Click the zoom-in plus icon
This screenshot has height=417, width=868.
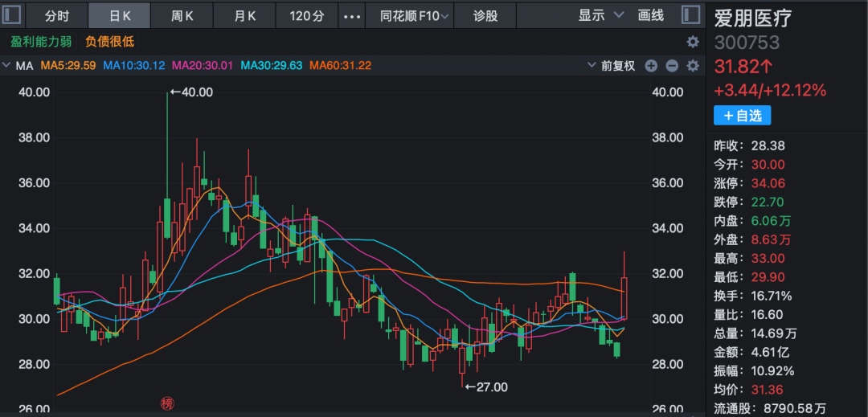651,66
